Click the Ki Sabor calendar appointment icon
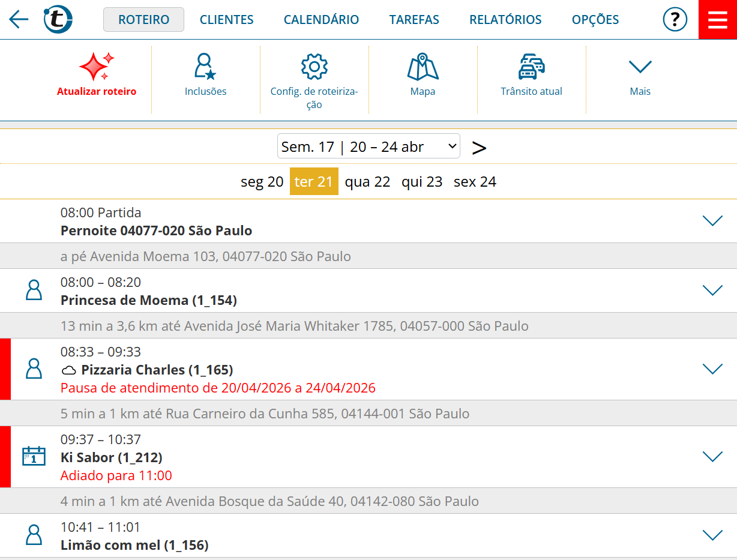Screen dimensions: 737x560 click(34, 456)
